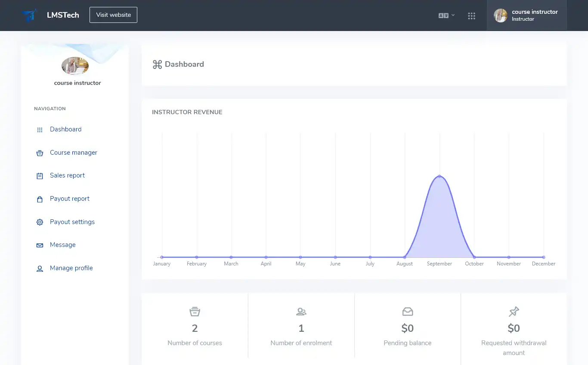Image resolution: width=588 pixels, height=365 pixels.
Task: Click the Visit website button
Action: (113, 15)
